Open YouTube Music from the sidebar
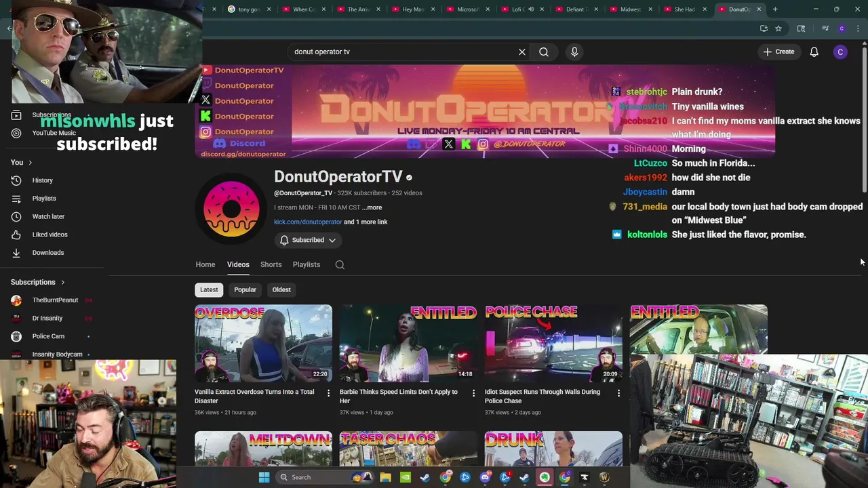 click(x=54, y=133)
